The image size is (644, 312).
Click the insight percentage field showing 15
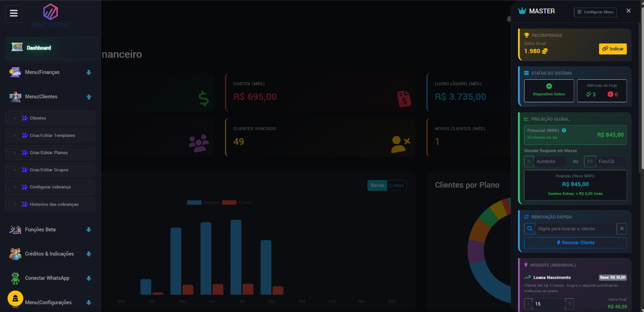click(x=549, y=304)
